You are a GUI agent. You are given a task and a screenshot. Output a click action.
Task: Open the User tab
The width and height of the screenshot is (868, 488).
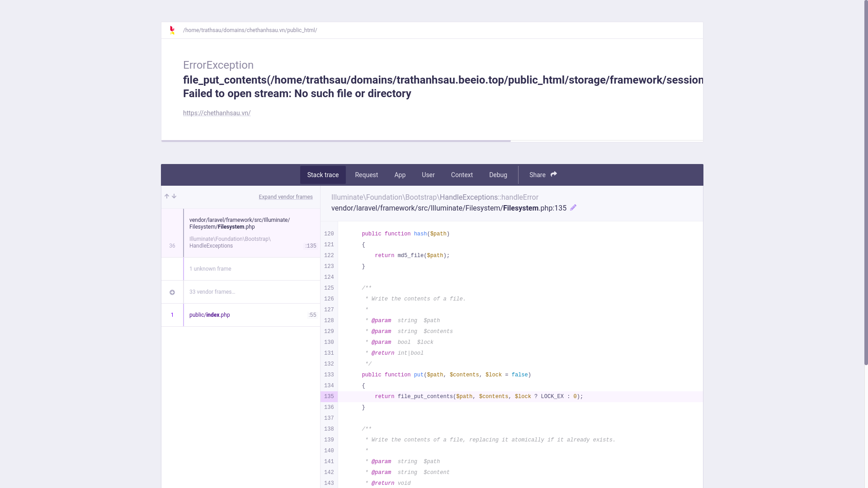click(428, 175)
